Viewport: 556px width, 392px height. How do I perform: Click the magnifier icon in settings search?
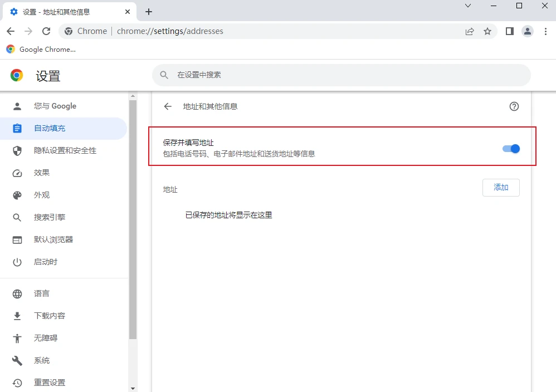point(164,75)
